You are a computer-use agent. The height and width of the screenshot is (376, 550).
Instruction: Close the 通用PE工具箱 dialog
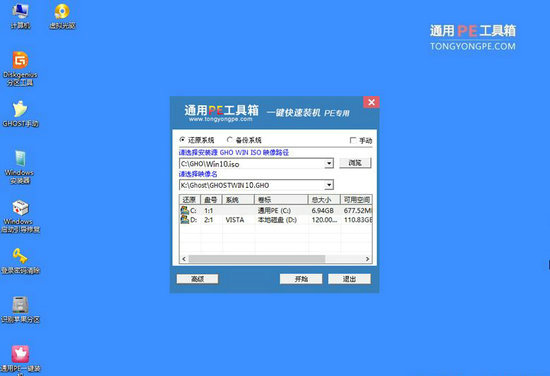point(371,102)
